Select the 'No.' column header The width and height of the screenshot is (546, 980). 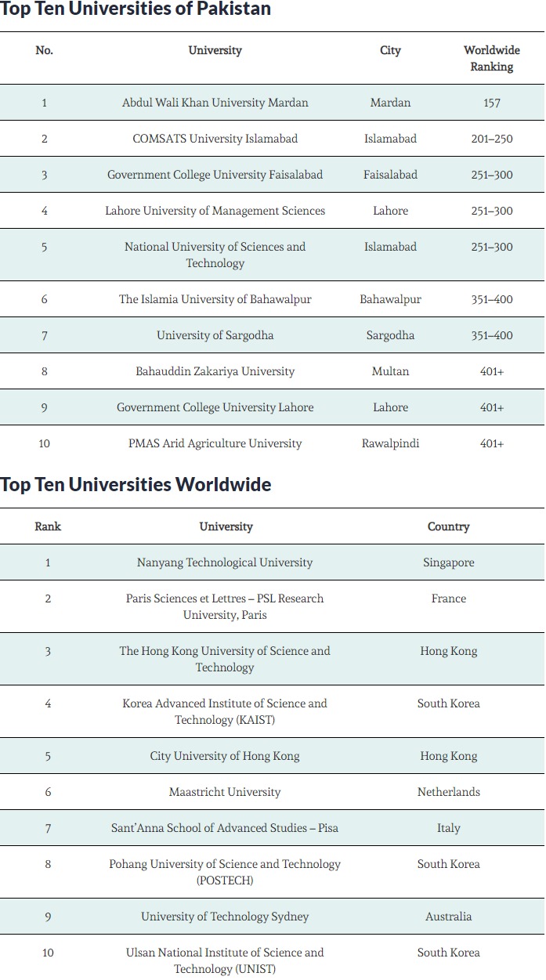pos(44,50)
